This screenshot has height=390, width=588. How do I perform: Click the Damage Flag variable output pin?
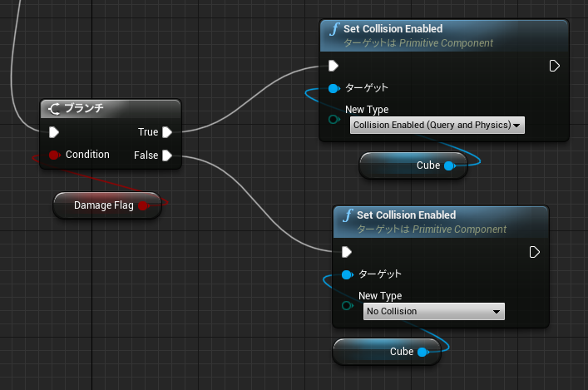coord(143,205)
